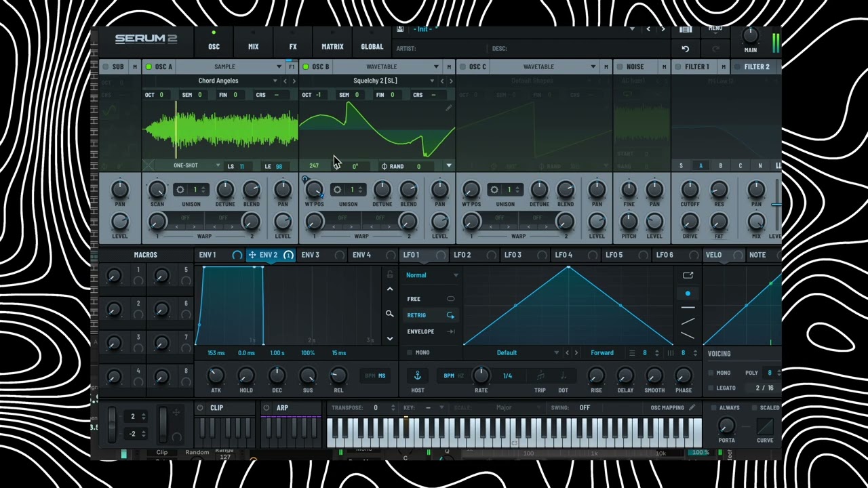Click the lock icon beside ENV 2 graph

coord(389,274)
